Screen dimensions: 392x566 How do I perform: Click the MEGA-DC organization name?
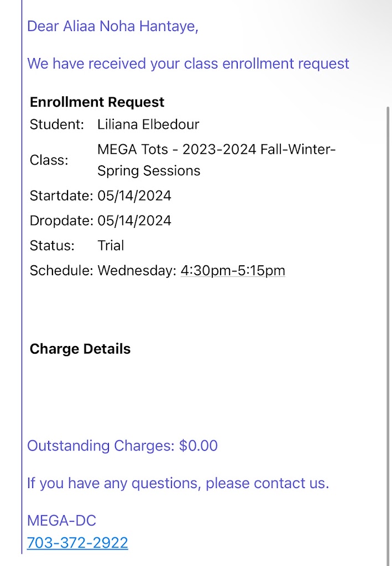[61, 520]
